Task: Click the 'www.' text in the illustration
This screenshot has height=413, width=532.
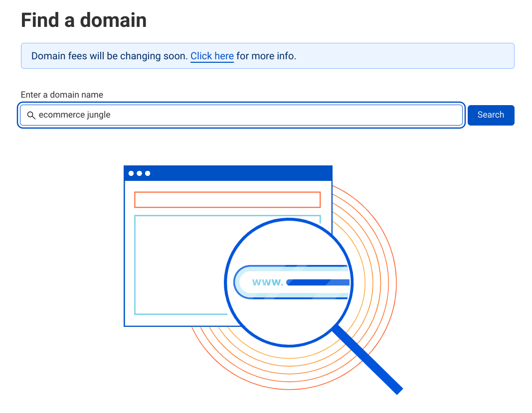Action: pyautogui.click(x=268, y=282)
